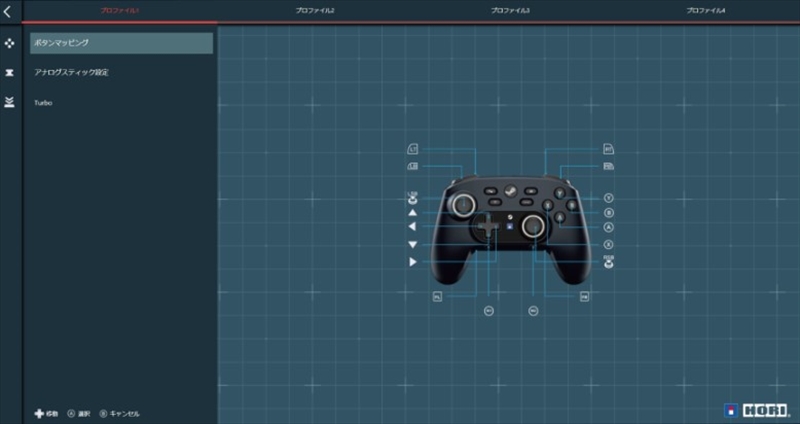Select the D-pad up arrow mapping
800x424 pixels.
tap(413, 213)
